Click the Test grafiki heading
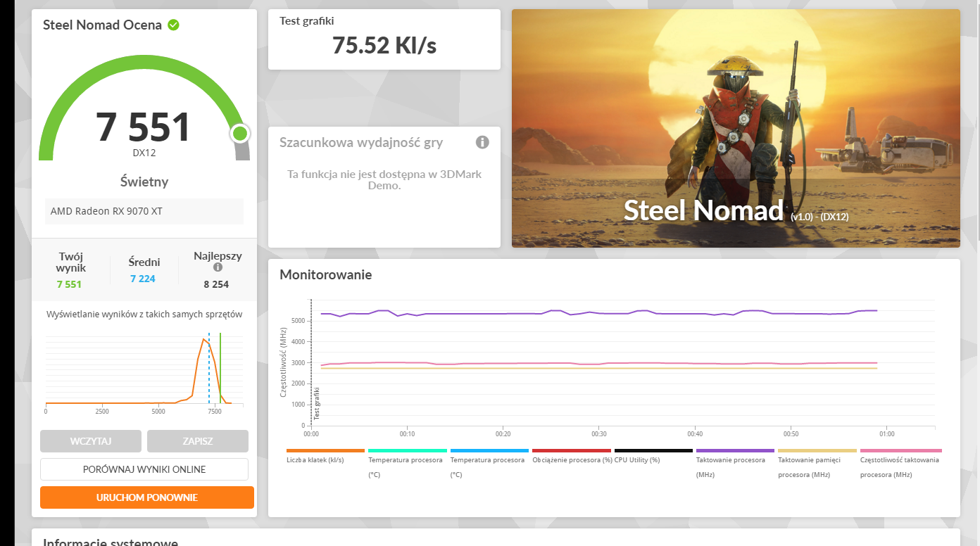 pyautogui.click(x=307, y=20)
